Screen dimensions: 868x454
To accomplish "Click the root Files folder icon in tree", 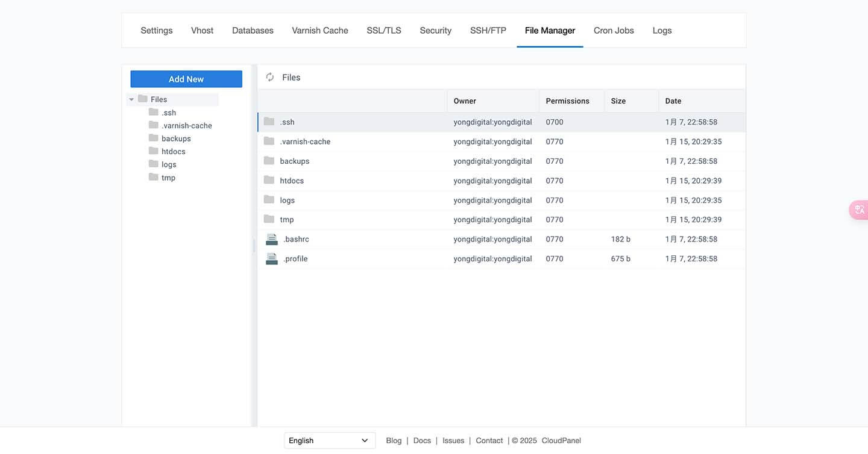I will click(x=143, y=99).
